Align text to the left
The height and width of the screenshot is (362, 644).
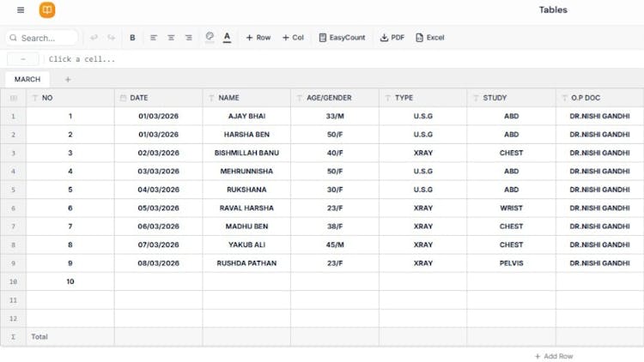click(154, 38)
